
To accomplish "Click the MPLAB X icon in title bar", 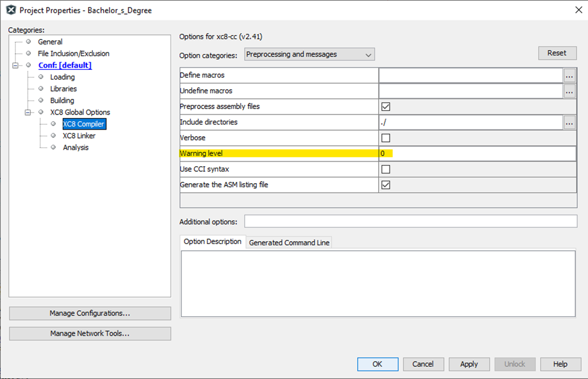I will point(11,10).
